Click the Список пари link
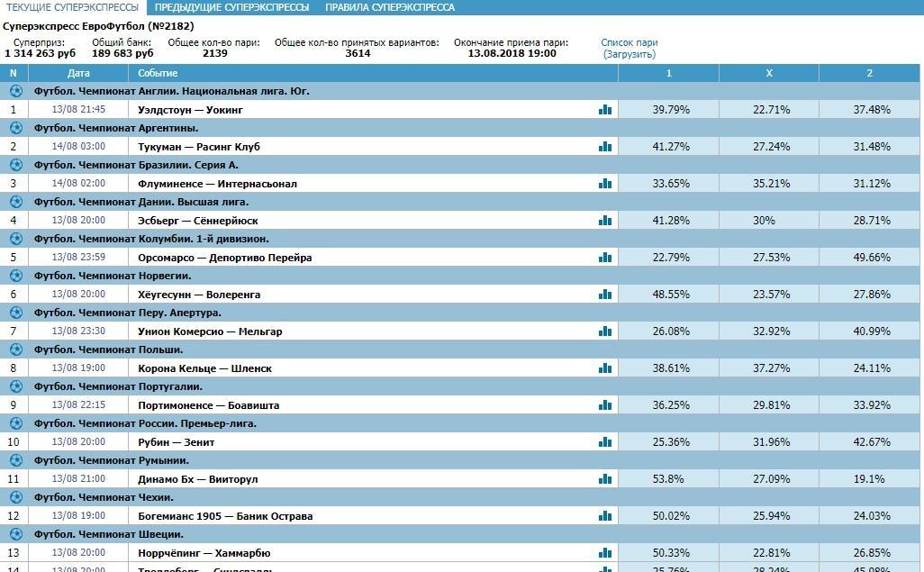Viewport: 924px width, 572px height. 629,42
